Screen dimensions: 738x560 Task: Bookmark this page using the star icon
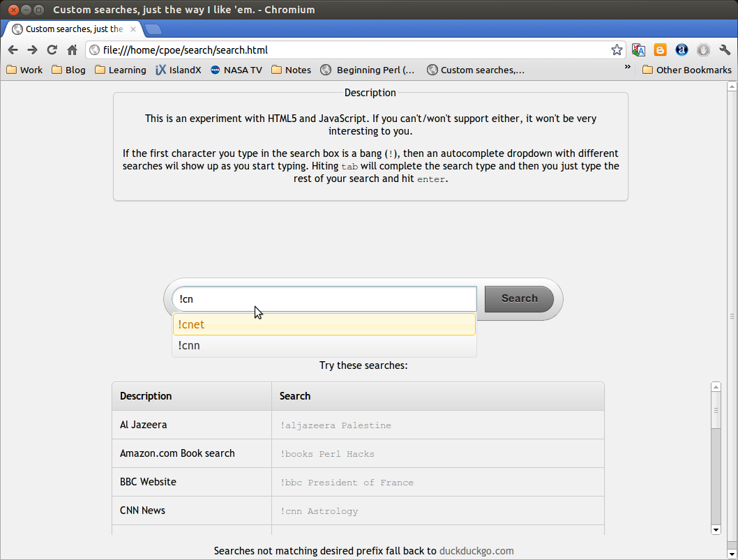tap(617, 50)
